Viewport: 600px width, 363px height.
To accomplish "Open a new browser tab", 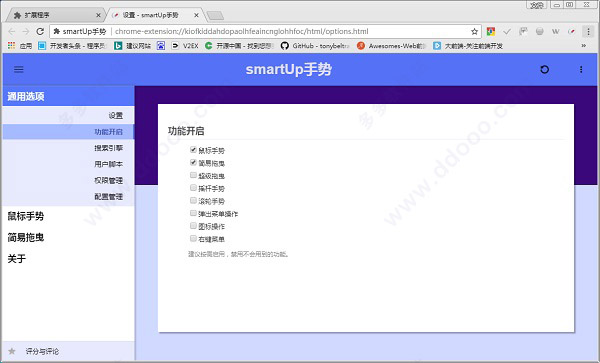I will (215, 15).
